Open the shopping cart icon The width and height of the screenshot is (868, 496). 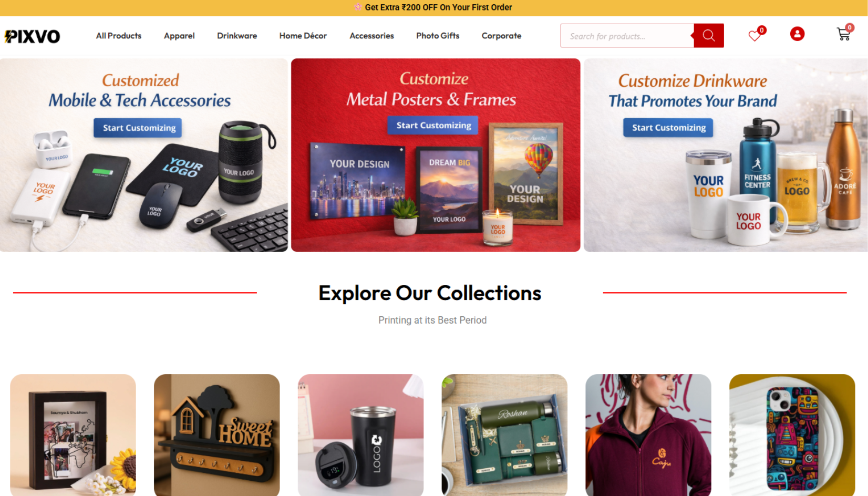pyautogui.click(x=843, y=34)
